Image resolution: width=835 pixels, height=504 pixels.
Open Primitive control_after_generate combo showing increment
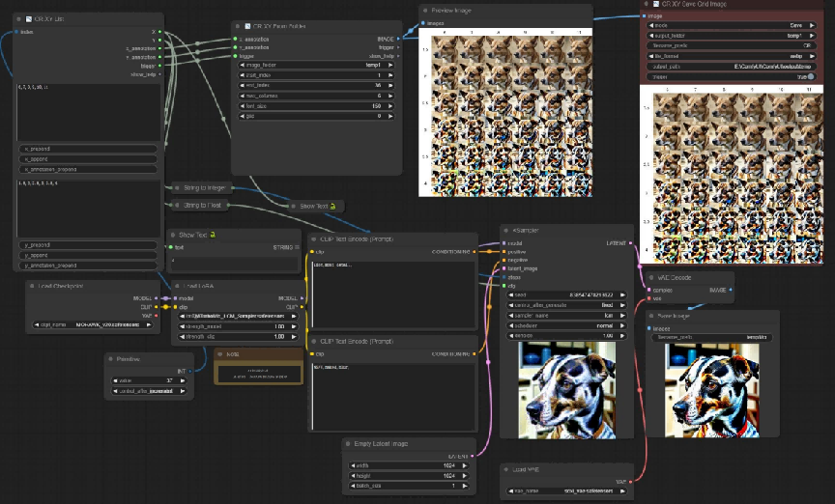click(149, 391)
